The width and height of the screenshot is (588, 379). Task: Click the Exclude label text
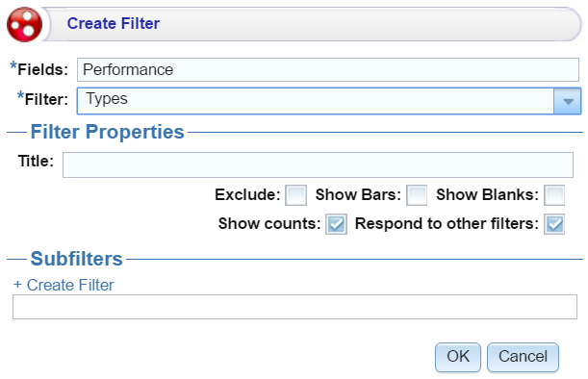click(247, 195)
